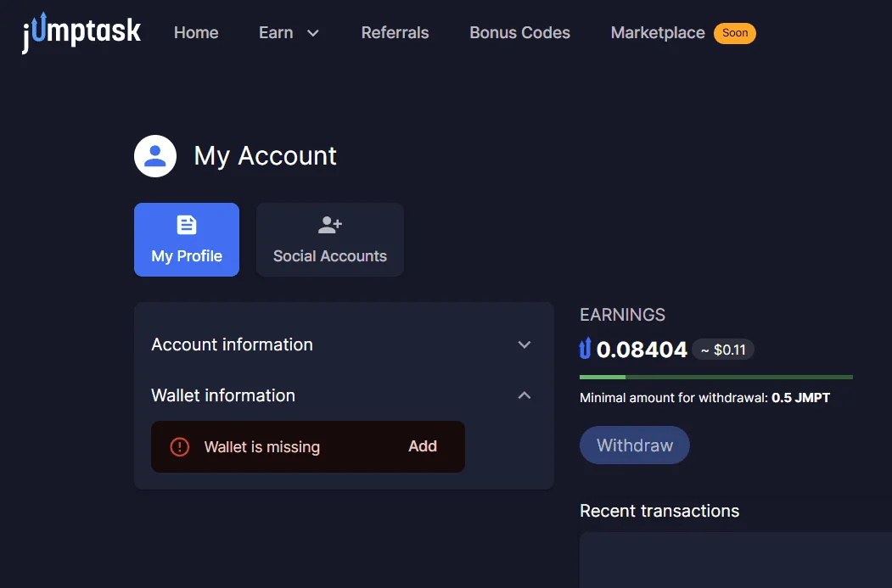Click the JumpTask logo
892x588 pixels.
pos(81,32)
